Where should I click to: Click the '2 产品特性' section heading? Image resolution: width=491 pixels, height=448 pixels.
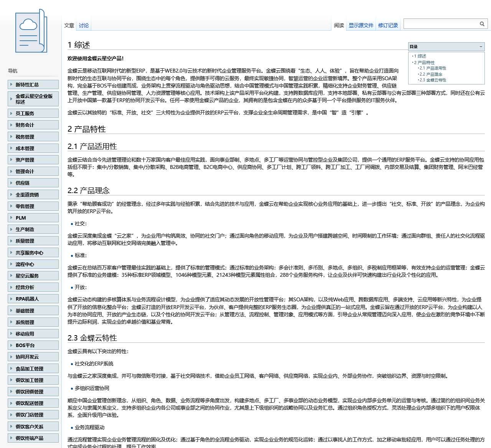(x=87, y=129)
